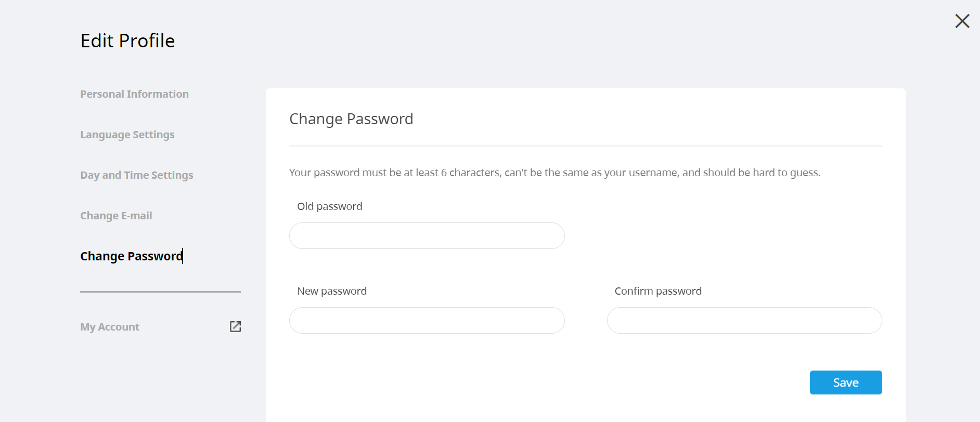The image size is (980, 422).
Task: Open the My Account link
Action: pyautogui.click(x=110, y=327)
